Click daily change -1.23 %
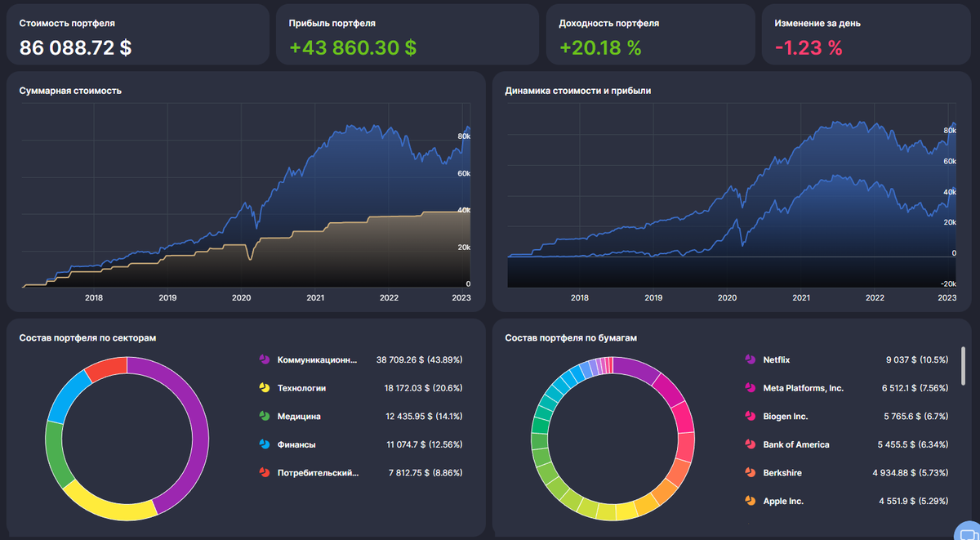This screenshot has height=540, width=980. coord(808,47)
